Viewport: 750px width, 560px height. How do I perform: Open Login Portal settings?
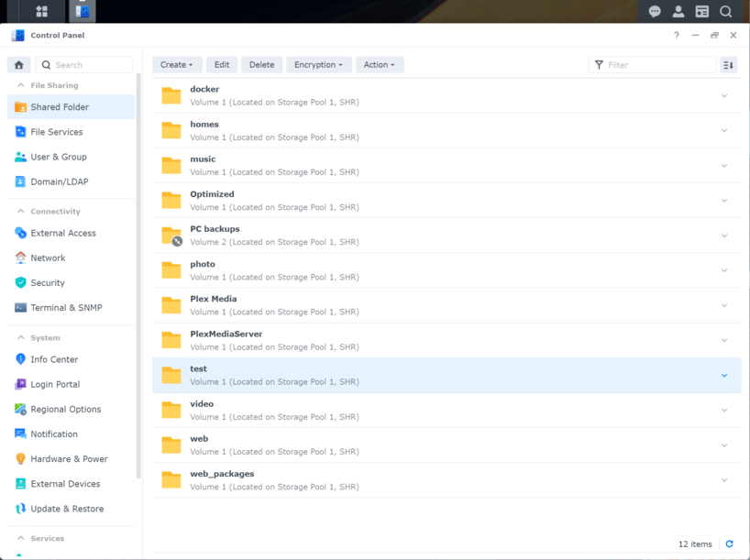pyautogui.click(x=71, y=384)
